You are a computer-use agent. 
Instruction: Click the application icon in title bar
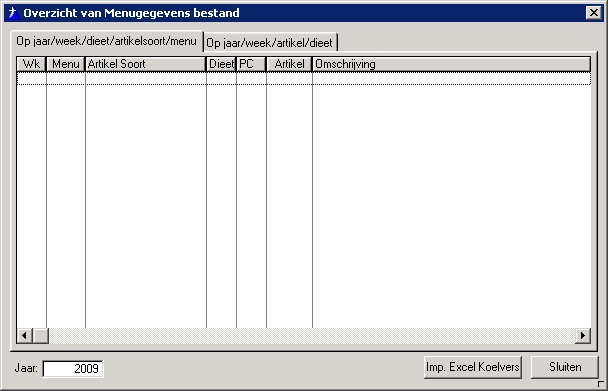[x=14, y=13]
